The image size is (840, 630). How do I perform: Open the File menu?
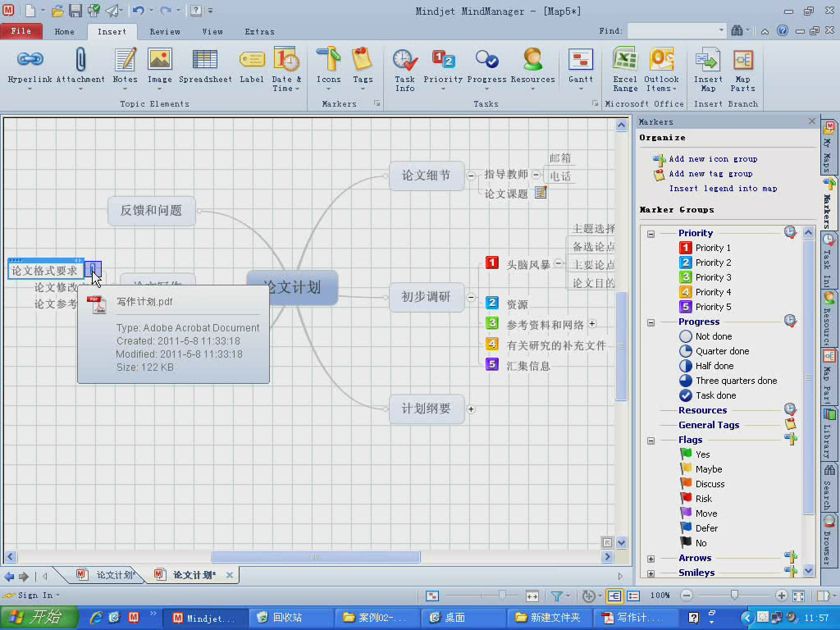(x=21, y=31)
